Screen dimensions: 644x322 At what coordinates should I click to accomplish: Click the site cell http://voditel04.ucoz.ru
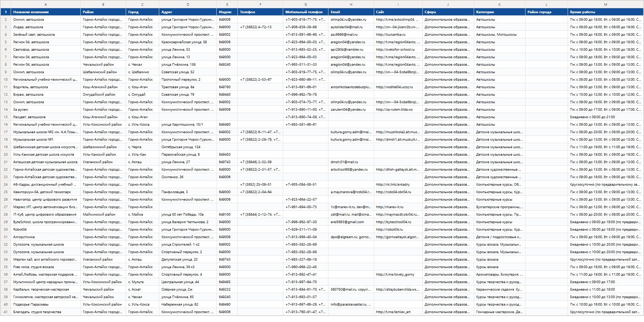398,87
